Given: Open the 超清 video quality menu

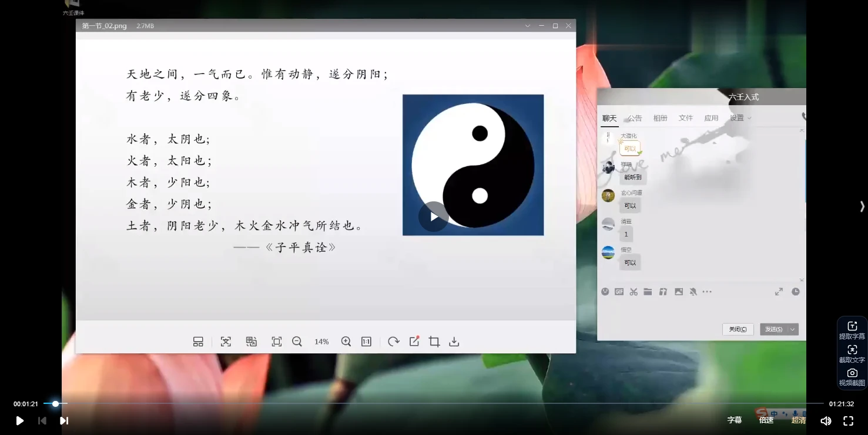Looking at the screenshot, I should tap(799, 420).
